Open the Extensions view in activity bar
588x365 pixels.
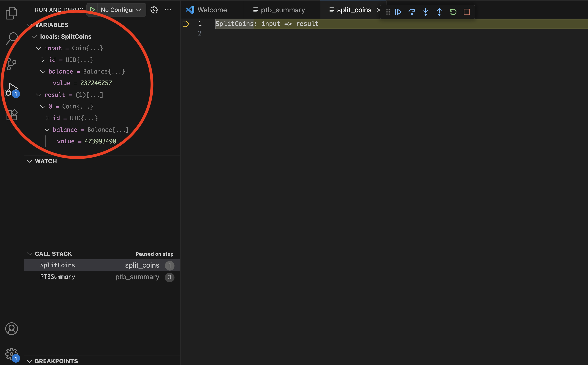click(11, 115)
